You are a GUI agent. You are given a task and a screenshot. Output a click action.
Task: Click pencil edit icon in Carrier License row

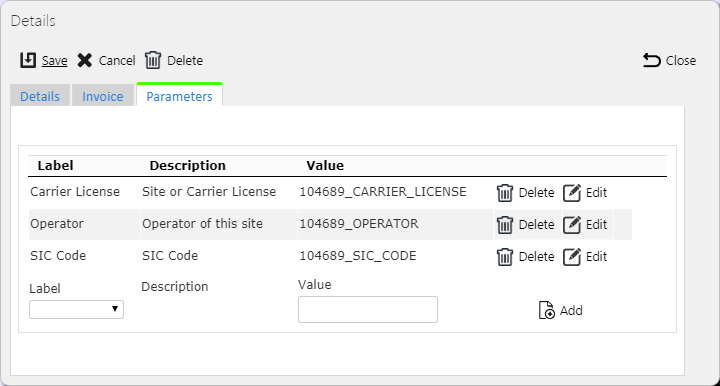coord(572,192)
